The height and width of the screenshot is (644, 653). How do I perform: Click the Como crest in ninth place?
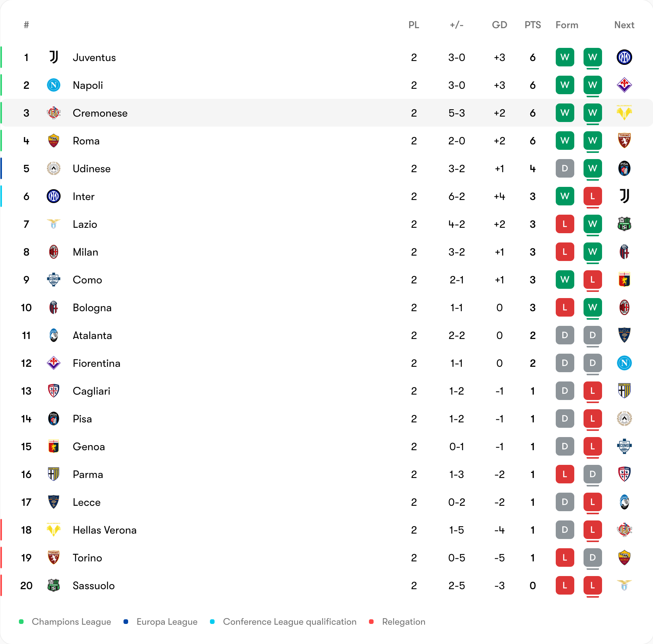[x=54, y=280]
